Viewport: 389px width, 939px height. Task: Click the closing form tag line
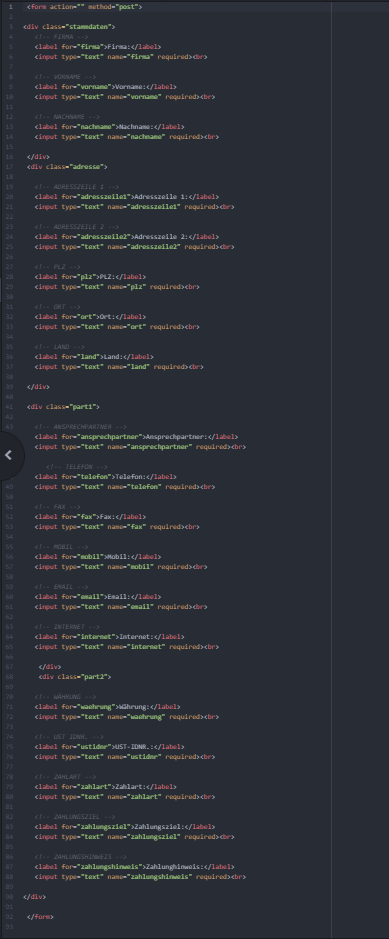[40, 917]
